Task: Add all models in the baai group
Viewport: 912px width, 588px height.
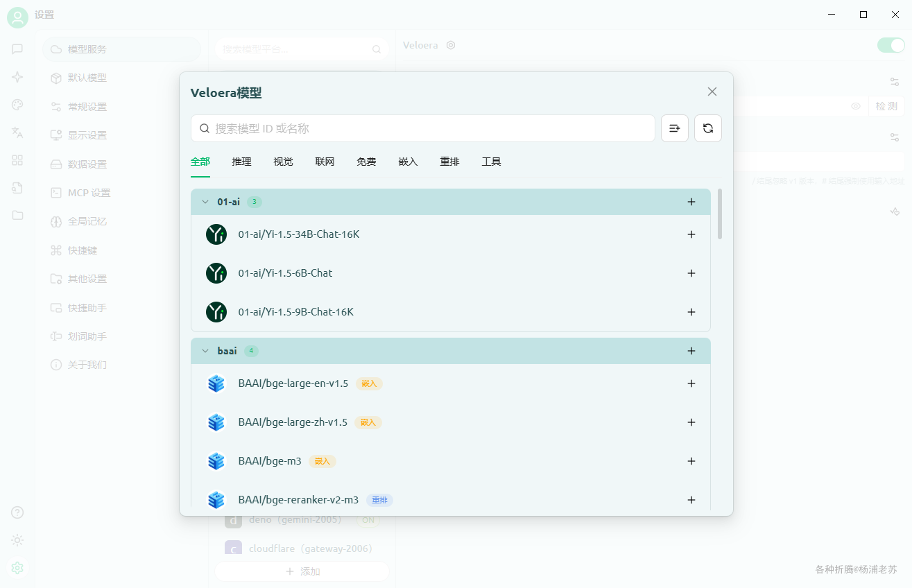Action: pos(691,351)
